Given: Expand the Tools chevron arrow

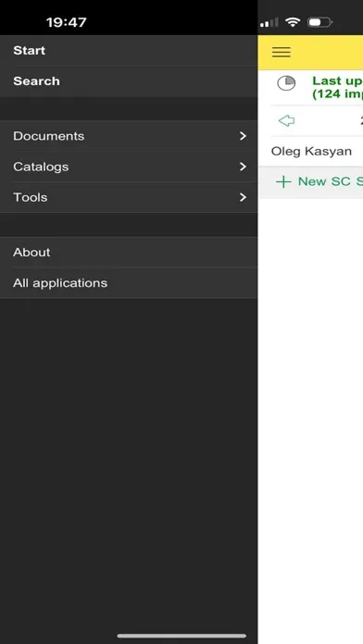Looking at the screenshot, I should click(243, 197).
